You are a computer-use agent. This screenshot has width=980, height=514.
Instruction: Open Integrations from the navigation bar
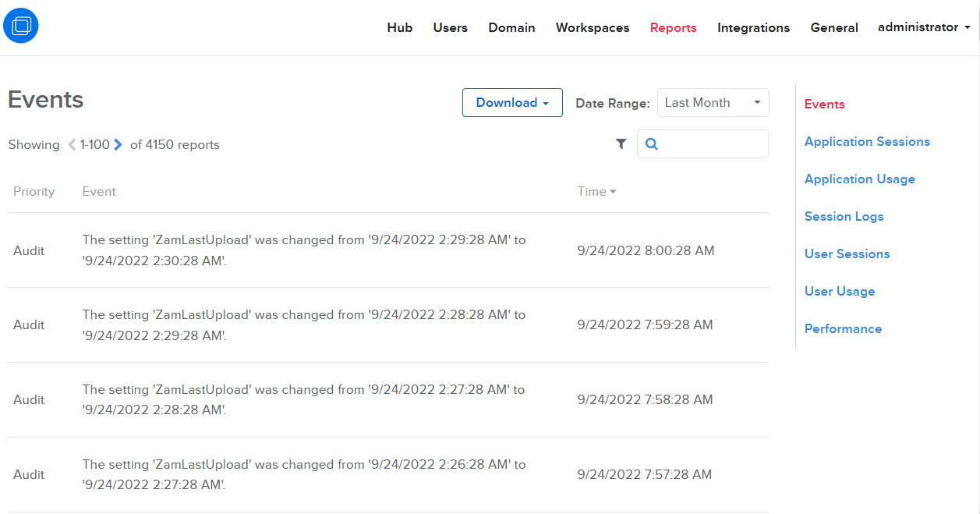tap(753, 28)
